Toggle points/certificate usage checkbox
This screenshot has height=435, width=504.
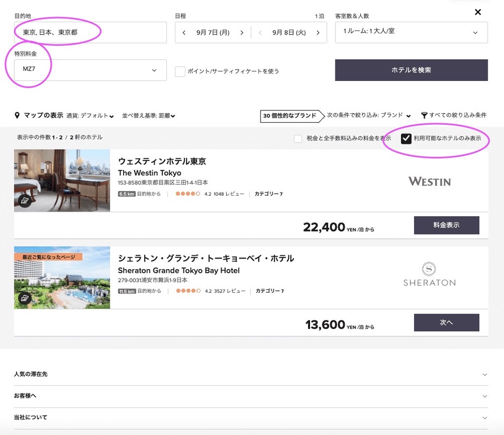[x=180, y=71]
